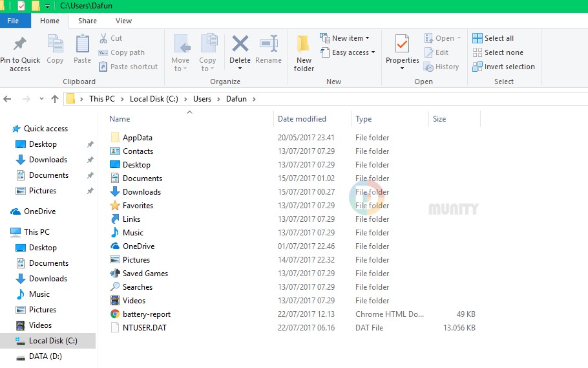Viewport: 588px width, 368px height.
Task: Choose Select none in the ribbon
Action: (x=503, y=52)
